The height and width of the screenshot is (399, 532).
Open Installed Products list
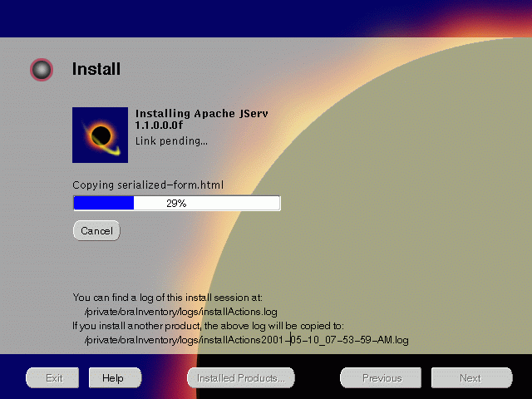(x=241, y=377)
